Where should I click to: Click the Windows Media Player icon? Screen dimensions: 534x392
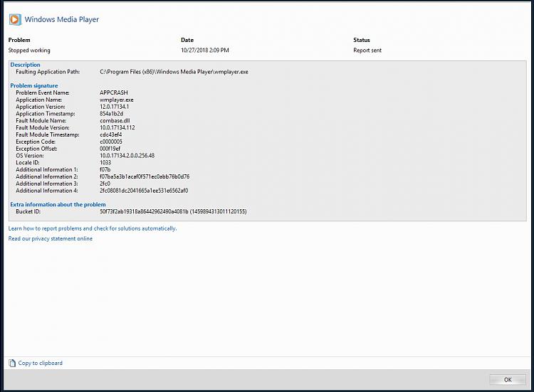pyautogui.click(x=15, y=19)
